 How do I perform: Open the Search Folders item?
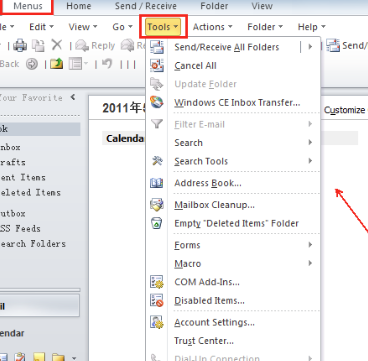[x=33, y=244]
